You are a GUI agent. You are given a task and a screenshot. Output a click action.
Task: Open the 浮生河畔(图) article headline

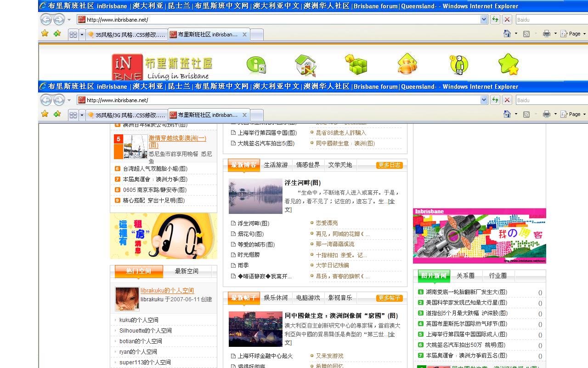pos(302,183)
